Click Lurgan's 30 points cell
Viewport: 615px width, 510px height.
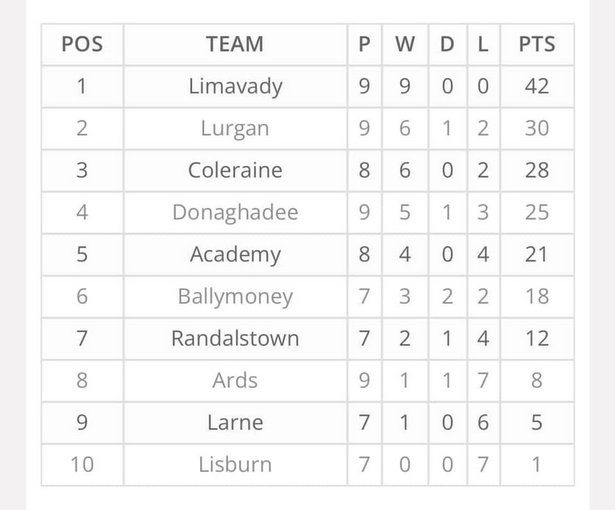(537, 128)
